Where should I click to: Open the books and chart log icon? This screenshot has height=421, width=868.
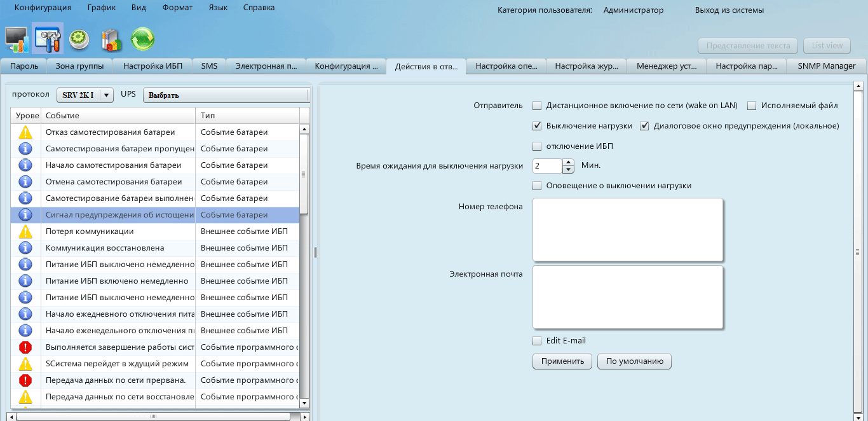(111, 40)
